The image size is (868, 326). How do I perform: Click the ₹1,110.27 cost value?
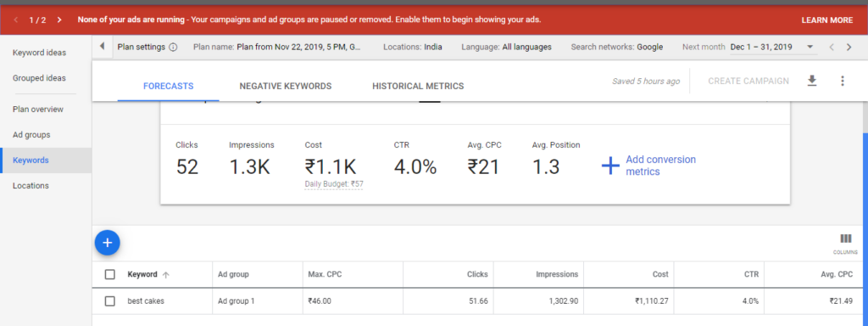tap(652, 301)
